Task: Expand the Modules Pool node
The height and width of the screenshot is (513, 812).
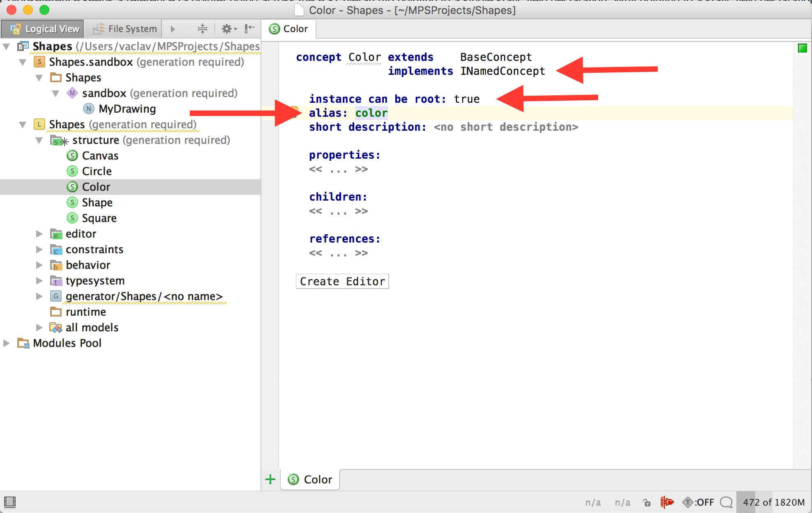Action: coord(6,343)
